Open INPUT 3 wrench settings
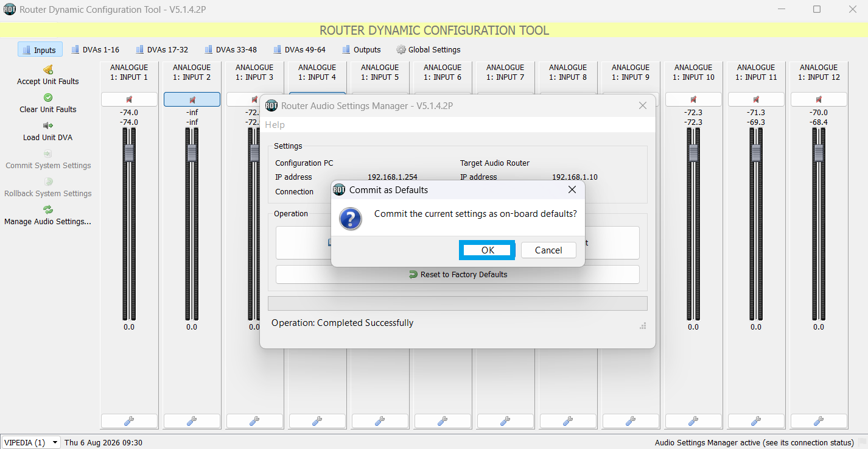This screenshot has height=449, width=868. 254,421
